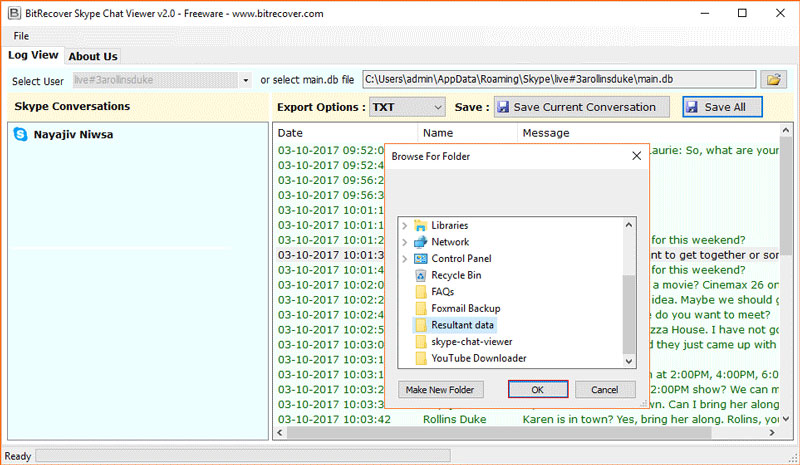Image resolution: width=800 pixels, height=465 pixels.
Task: Select the Foxmail Backup folder name
Action: coord(466,308)
